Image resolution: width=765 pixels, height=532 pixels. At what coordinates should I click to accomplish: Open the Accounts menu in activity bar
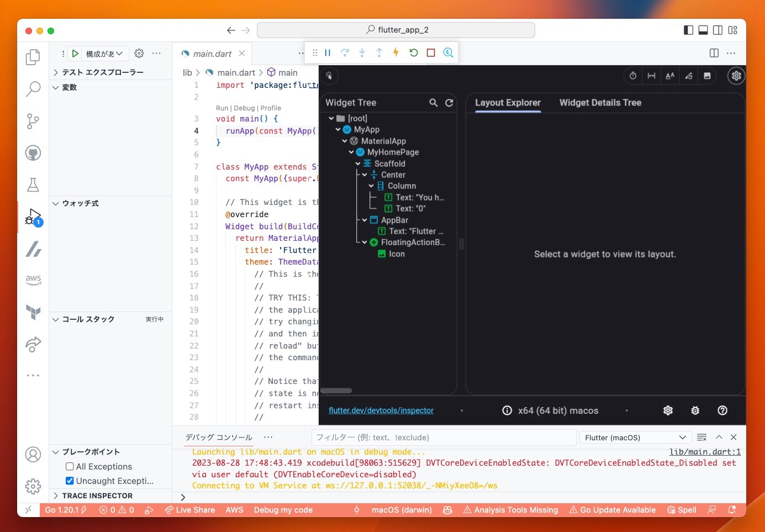[33, 455]
